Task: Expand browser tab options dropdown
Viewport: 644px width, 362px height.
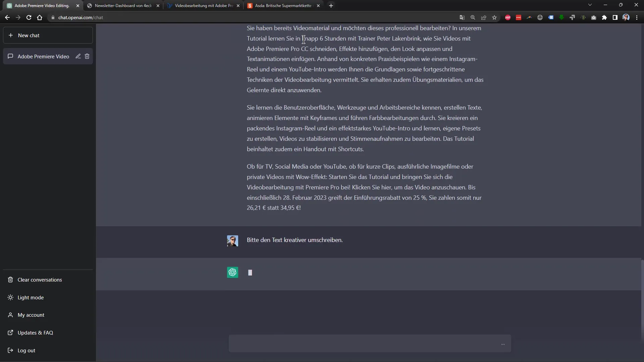Action: click(x=590, y=5)
